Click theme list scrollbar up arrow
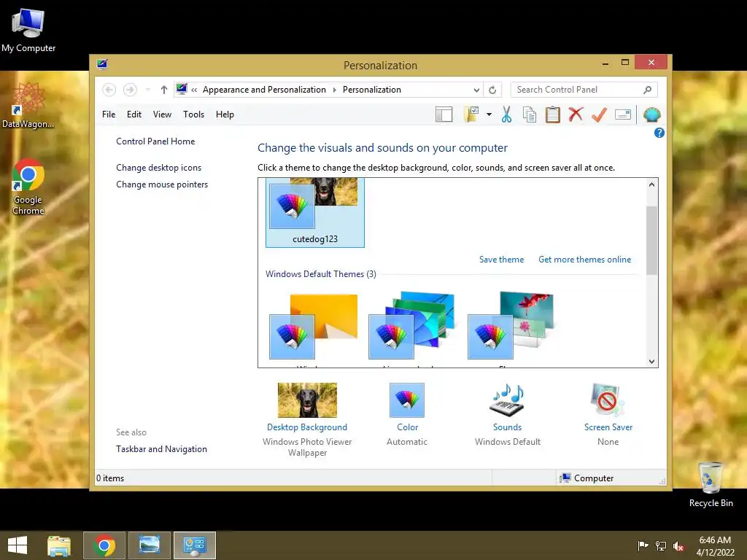This screenshot has width=747, height=560. click(x=651, y=184)
